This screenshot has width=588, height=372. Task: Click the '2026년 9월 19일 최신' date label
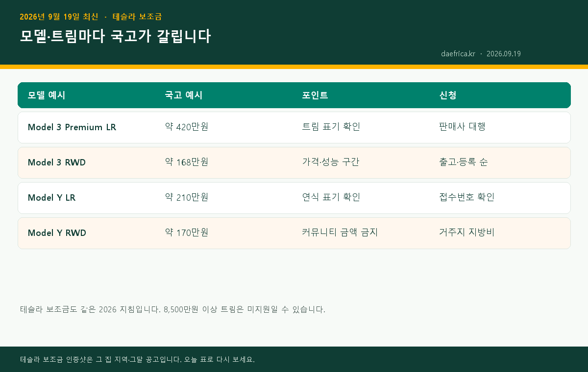pos(59,17)
